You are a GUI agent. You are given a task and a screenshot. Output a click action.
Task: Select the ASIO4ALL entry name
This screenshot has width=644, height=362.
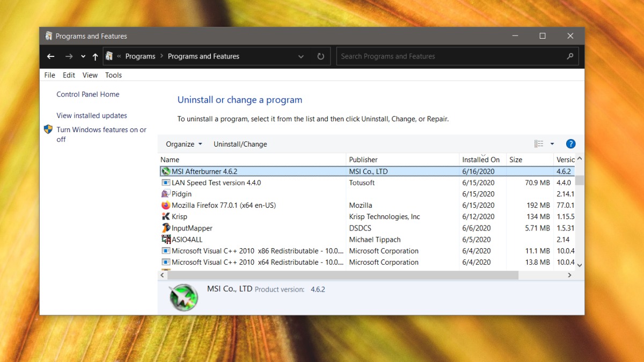[x=187, y=240]
